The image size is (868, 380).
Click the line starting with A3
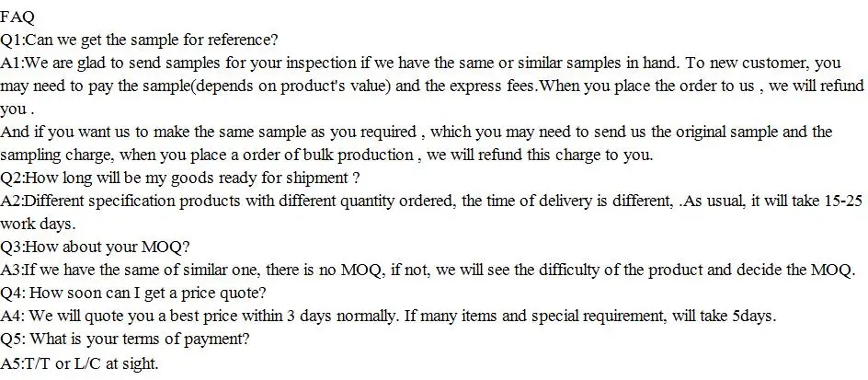[276, 271]
